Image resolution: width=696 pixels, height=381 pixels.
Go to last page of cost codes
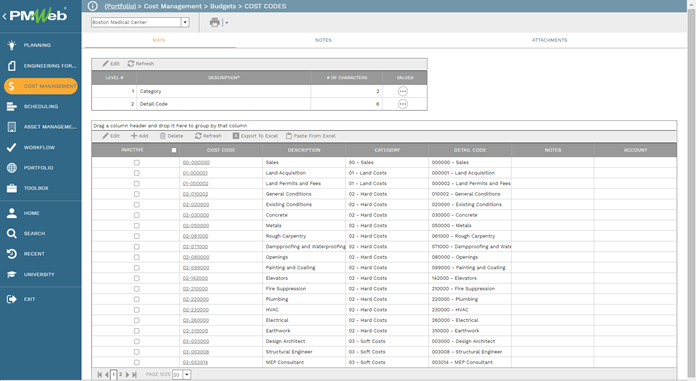point(134,375)
